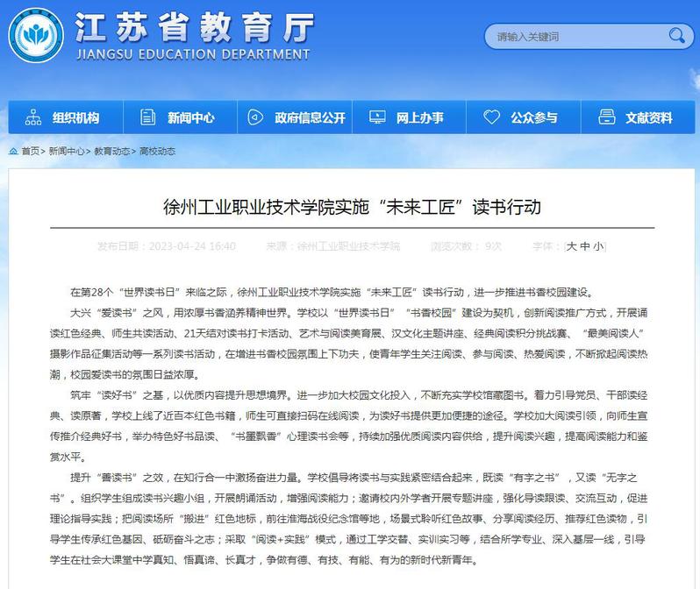This screenshot has height=589, width=700.
Task: Click the 网上办事 monitor icon
Action: click(x=377, y=117)
